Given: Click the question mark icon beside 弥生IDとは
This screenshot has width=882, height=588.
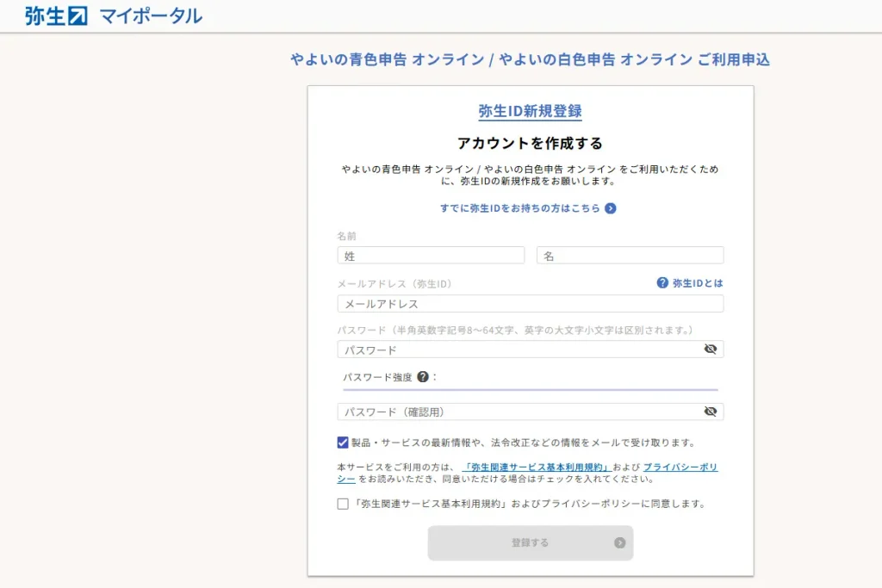Looking at the screenshot, I should pyautogui.click(x=662, y=282).
